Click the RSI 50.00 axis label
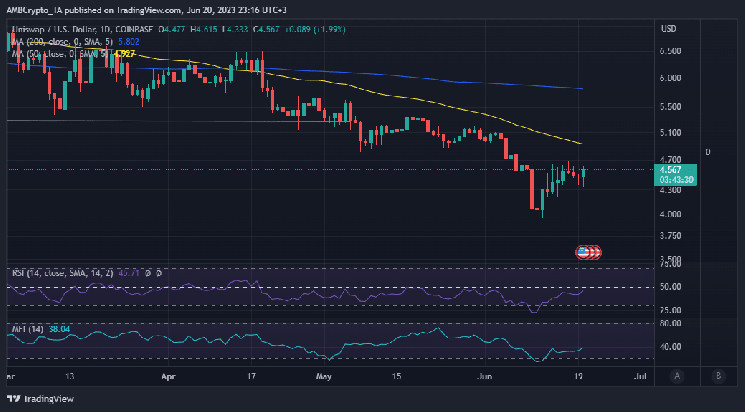This screenshot has width=745, height=412. coord(670,287)
